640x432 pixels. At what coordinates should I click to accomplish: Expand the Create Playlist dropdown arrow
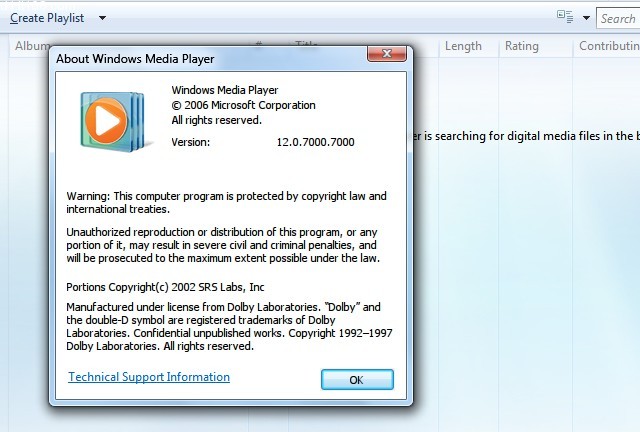[x=102, y=18]
